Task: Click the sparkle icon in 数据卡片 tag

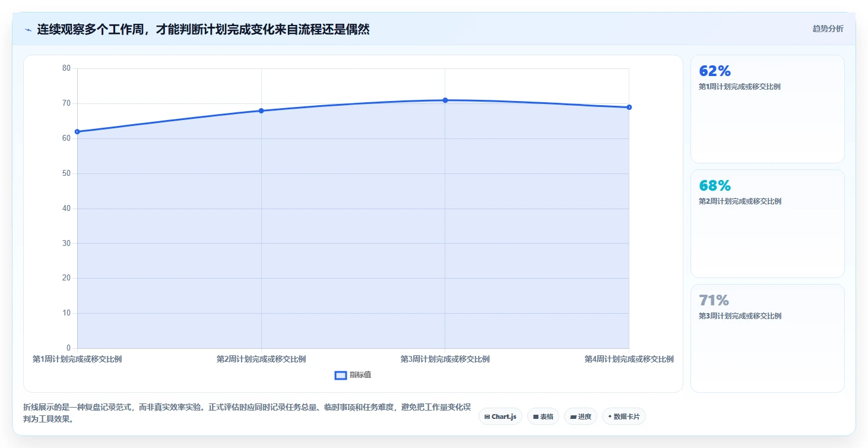Action: click(610, 417)
